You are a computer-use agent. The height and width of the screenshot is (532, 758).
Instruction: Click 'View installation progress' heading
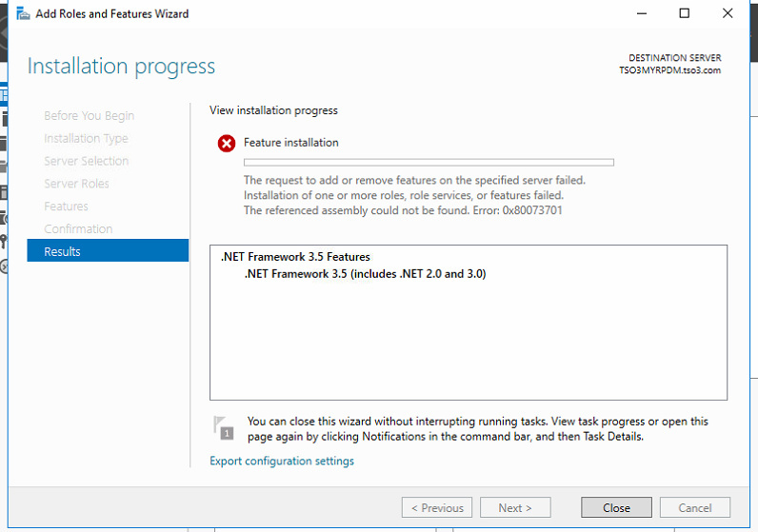click(x=273, y=110)
